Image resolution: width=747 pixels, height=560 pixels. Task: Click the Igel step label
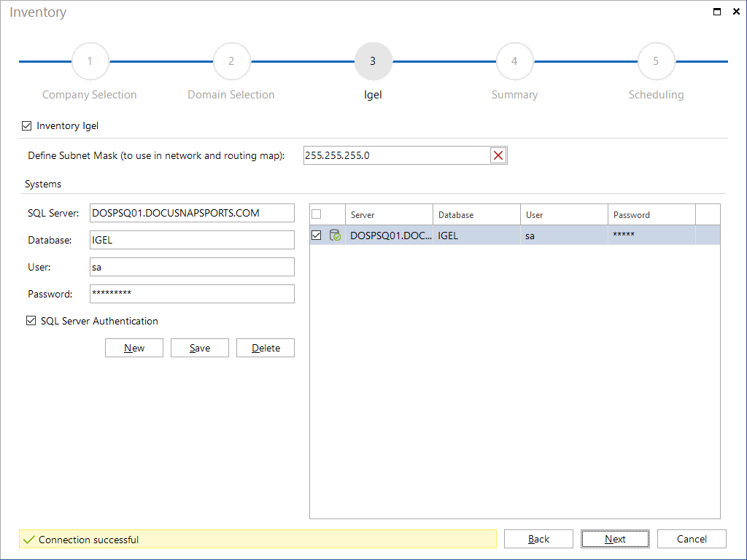[373, 95]
